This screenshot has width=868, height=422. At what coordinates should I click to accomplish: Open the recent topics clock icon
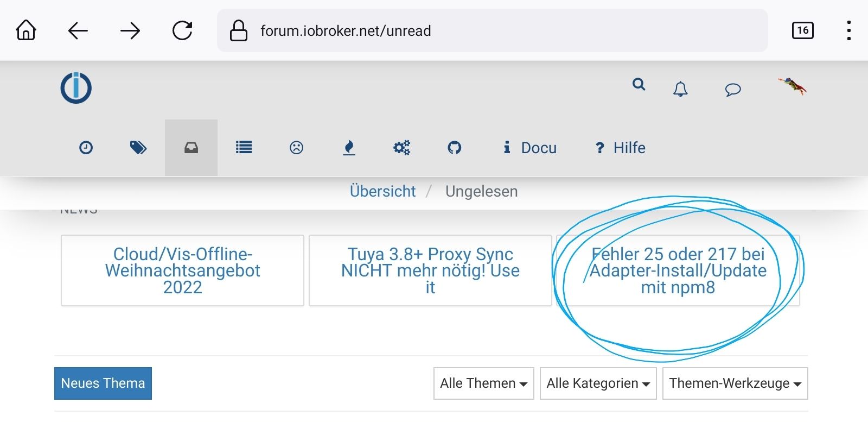tap(86, 148)
